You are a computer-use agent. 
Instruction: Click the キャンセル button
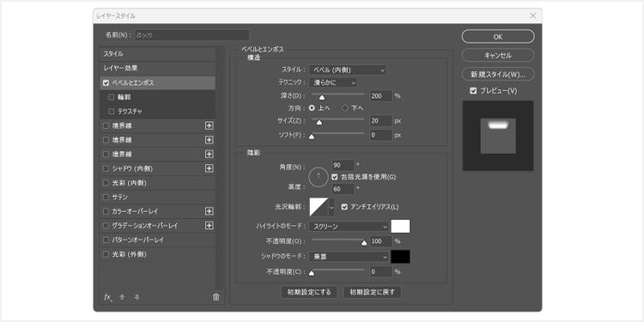tap(498, 56)
